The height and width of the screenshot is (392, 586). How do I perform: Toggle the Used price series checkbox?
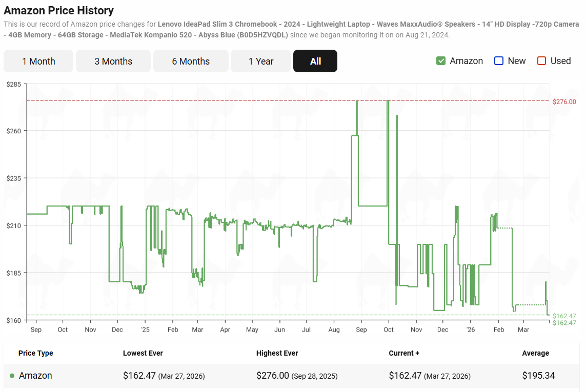tap(542, 61)
